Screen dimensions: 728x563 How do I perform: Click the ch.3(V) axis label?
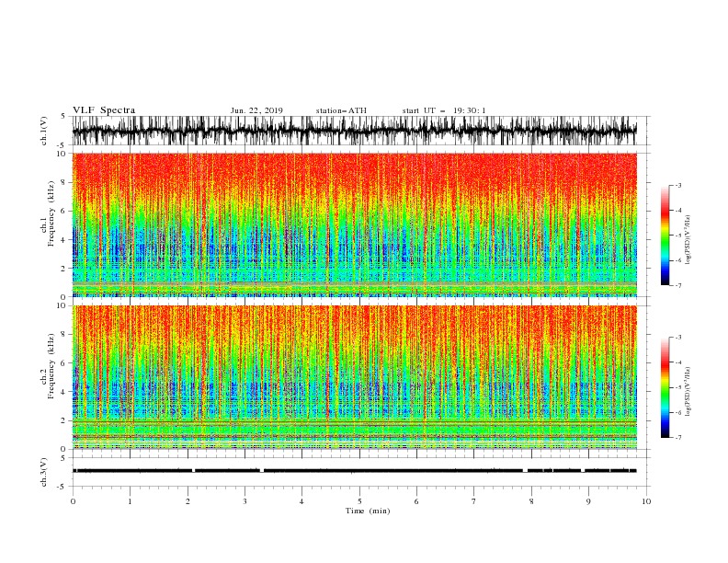[x=44, y=472]
